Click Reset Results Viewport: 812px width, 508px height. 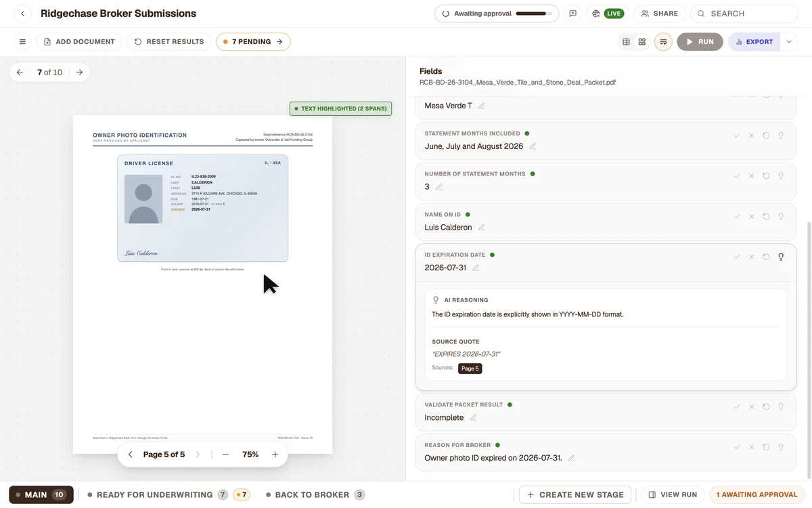[x=168, y=42]
